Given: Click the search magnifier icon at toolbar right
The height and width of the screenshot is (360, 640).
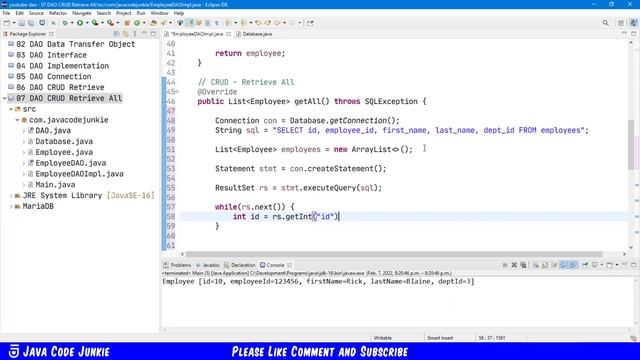Looking at the screenshot, I should pyautogui.click(x=606, y=23).
